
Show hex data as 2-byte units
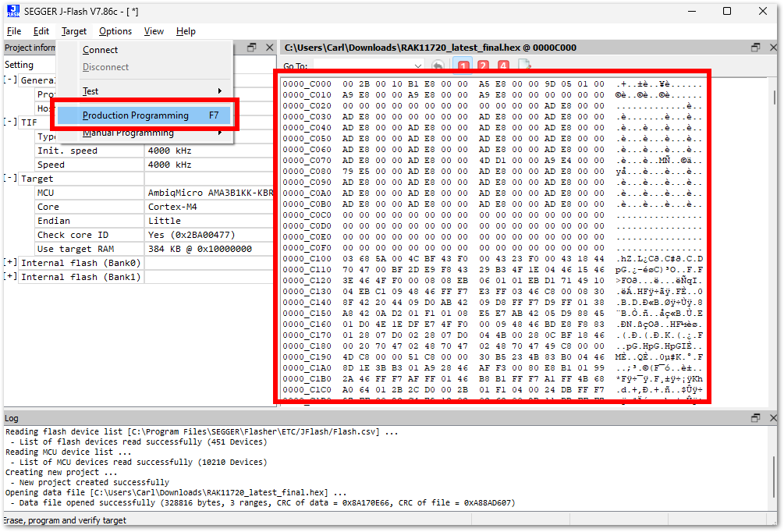pyautogui.click(x=483, y=66)
